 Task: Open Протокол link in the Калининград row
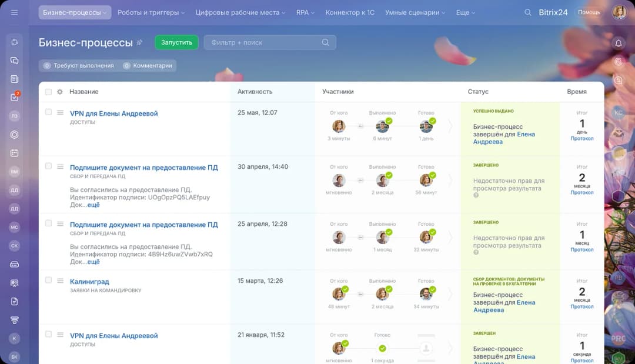point(581,306)
